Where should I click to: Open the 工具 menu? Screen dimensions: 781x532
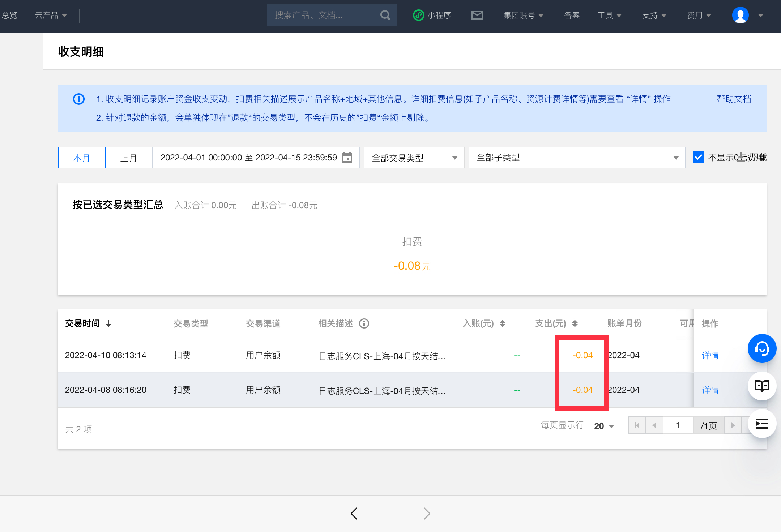click(609, 15)
